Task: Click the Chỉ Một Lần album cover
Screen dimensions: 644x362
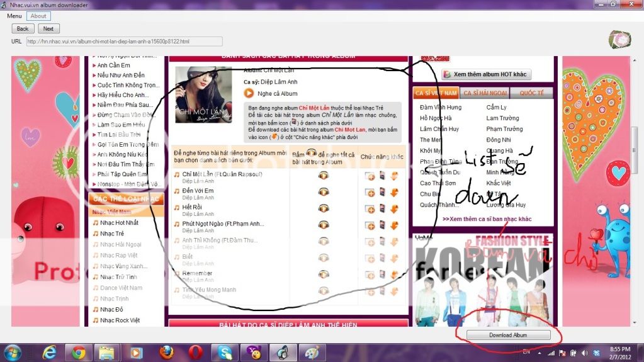Action: point(203,94)
